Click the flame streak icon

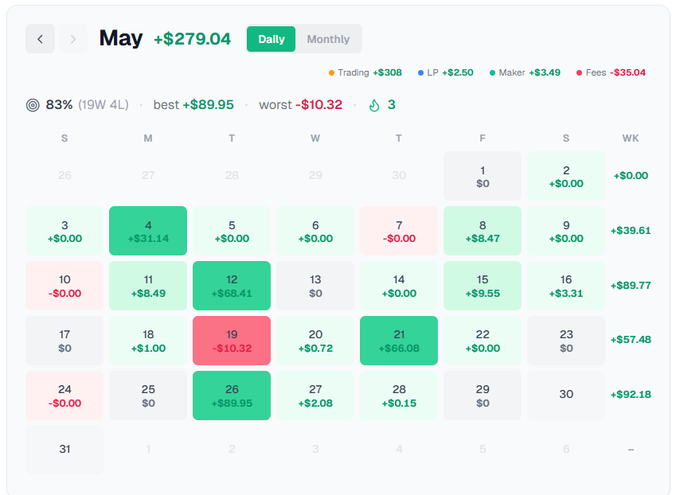(374, 105)
